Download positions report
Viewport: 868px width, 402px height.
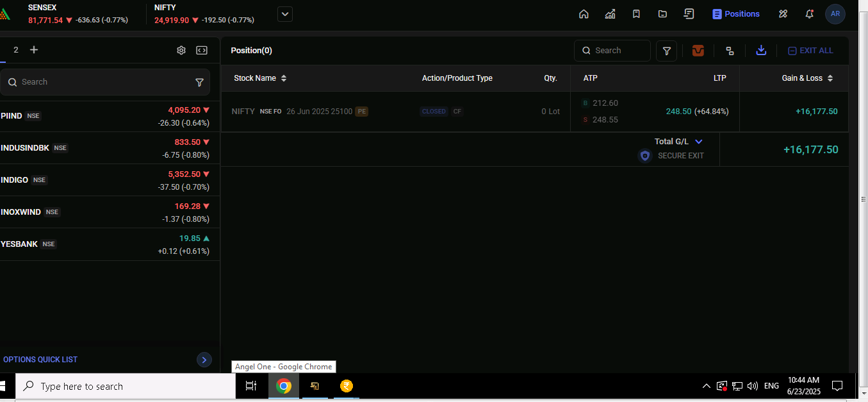[761, 50]
